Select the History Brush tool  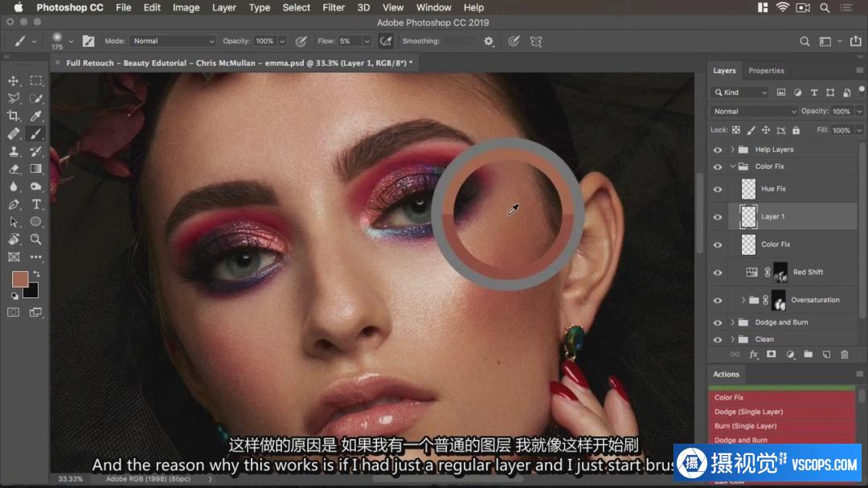click(x=36, y=152)
